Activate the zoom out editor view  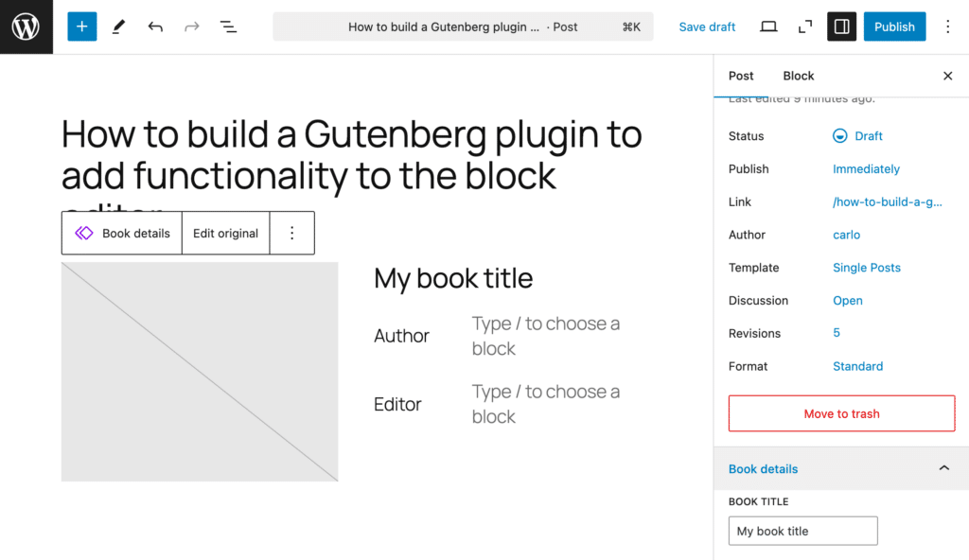[x=804, y=26]
